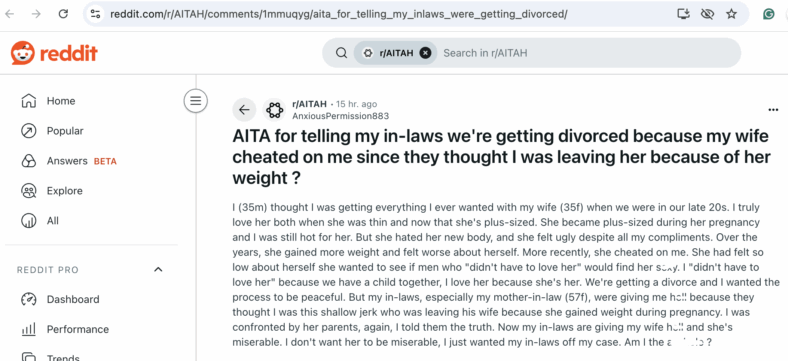The height and width of the screenshot is (361, 788).
Task: Open the Grammarly extension icon
Action: click(768, 14)
